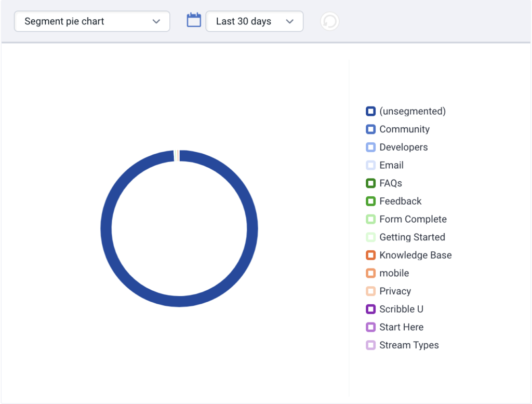Click the Email legend square icon
The width and height of the screenshot is (532, 404).
click(370, 165)
